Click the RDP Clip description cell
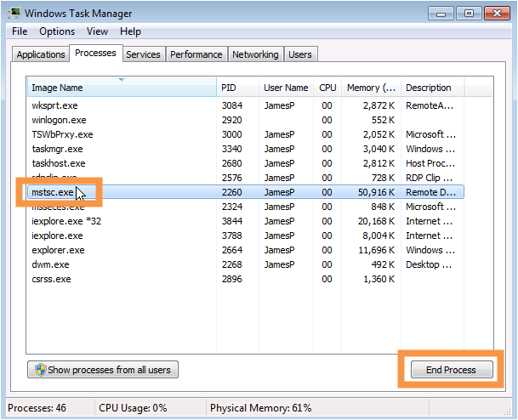This screenshot has height=420, width=518. (430, 178)
